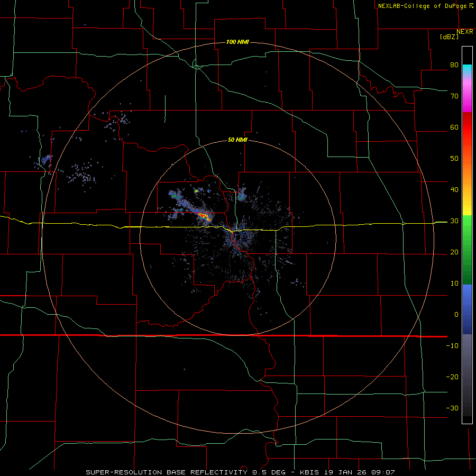Click the 30 value on the dBZ scale
The width and height of the screenshot is (476, 476).
[x=454, y=221]
